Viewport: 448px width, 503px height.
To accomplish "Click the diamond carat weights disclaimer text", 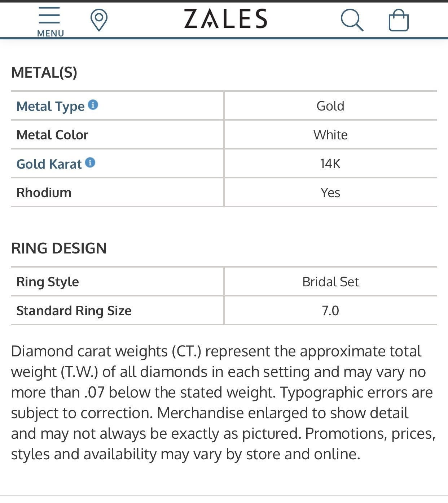I will coord(223,403).
